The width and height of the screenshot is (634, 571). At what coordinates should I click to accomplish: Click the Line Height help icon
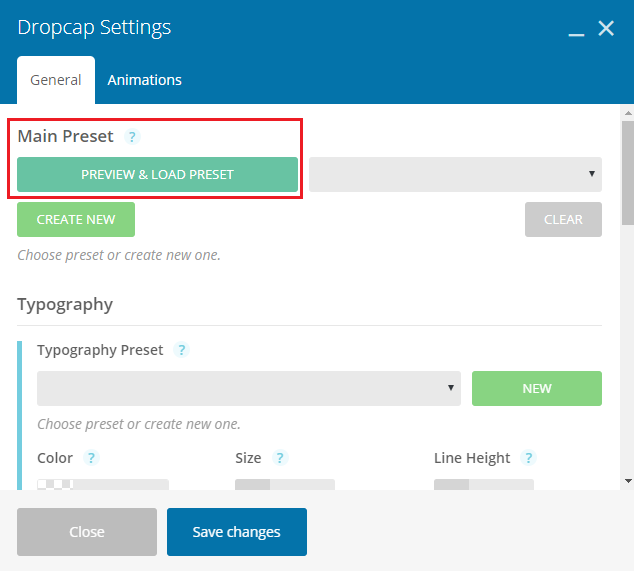(x=528, y=458)
